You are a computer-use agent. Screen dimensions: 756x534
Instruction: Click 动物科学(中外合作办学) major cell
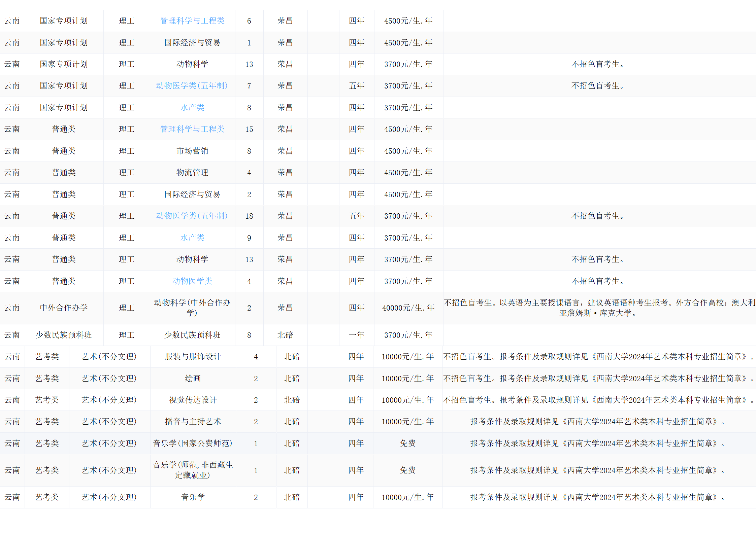pyautogui.click(x=192, y=308)
